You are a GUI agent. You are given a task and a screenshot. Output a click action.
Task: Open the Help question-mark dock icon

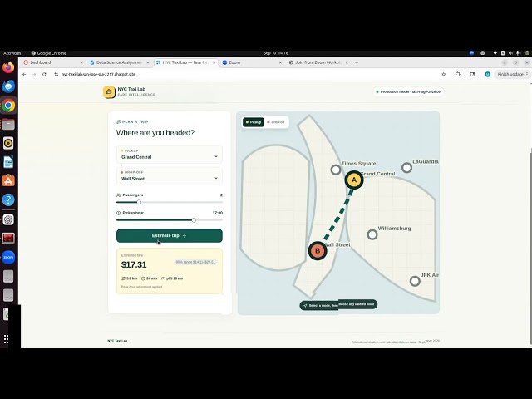8,199
